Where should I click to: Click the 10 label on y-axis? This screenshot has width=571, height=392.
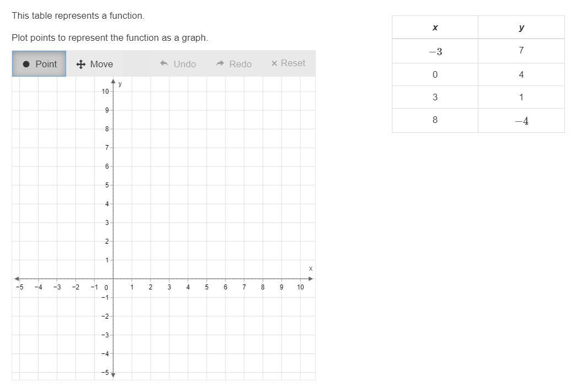tap(105, 92)
